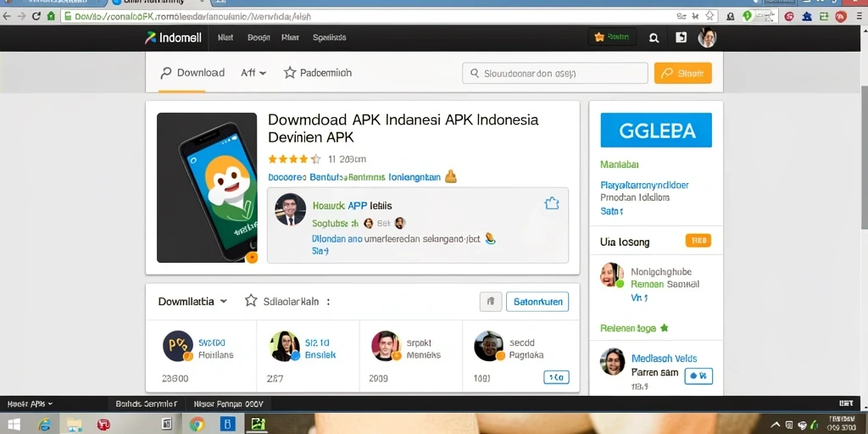Click the GGLEPA blue banner

[656, 130]
